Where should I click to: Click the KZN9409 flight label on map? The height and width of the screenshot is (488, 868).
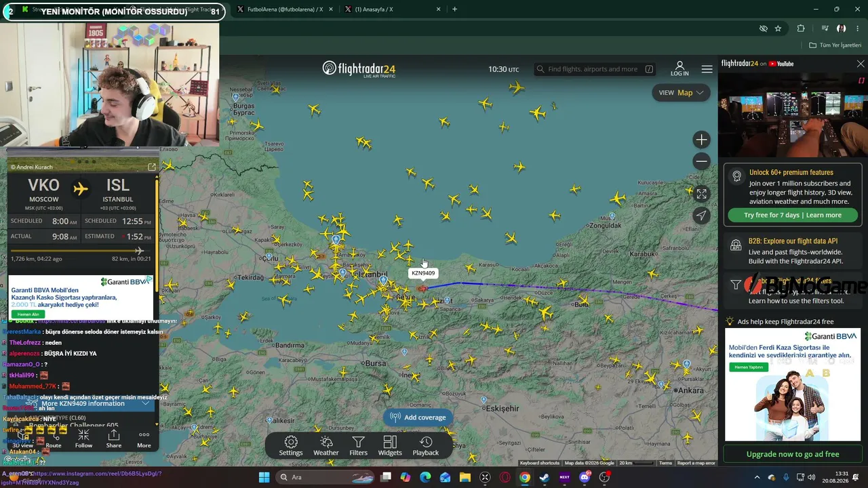click(423, 273)
